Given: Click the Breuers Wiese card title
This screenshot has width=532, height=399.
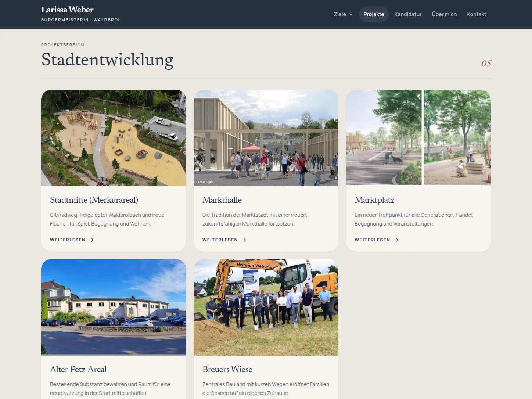Looking at the screenshot, I should click(227, 369).
